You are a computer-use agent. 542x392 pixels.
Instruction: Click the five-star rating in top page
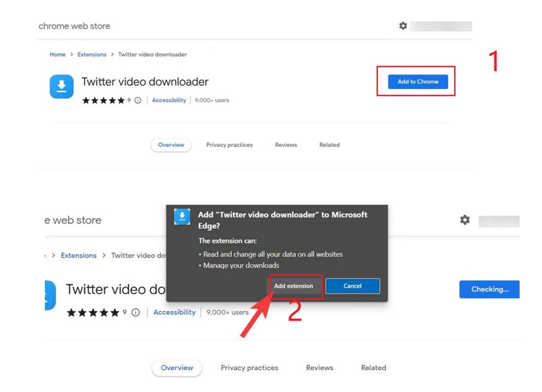point(103,100)
